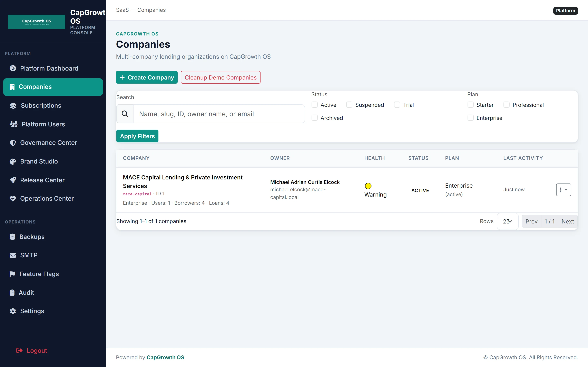Enable the Suspended status checkbox
The width and height of the screenshot is (588, 367).
tap(349, 105)
